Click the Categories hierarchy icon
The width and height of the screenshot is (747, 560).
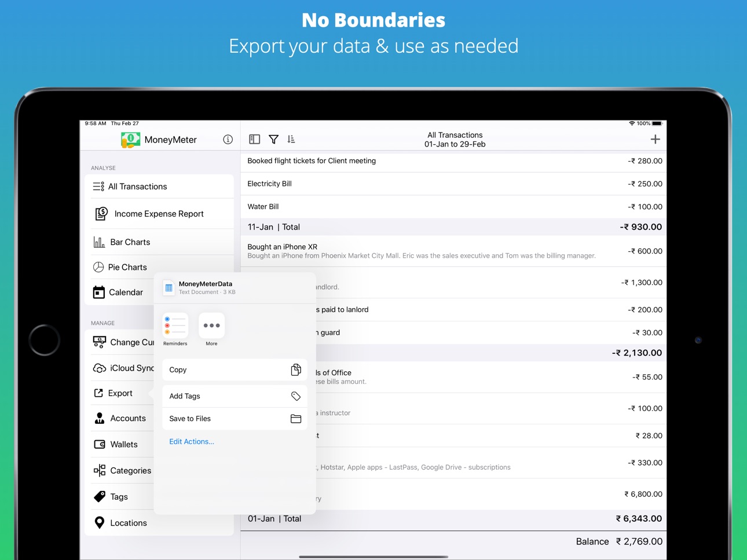[100, 470]
